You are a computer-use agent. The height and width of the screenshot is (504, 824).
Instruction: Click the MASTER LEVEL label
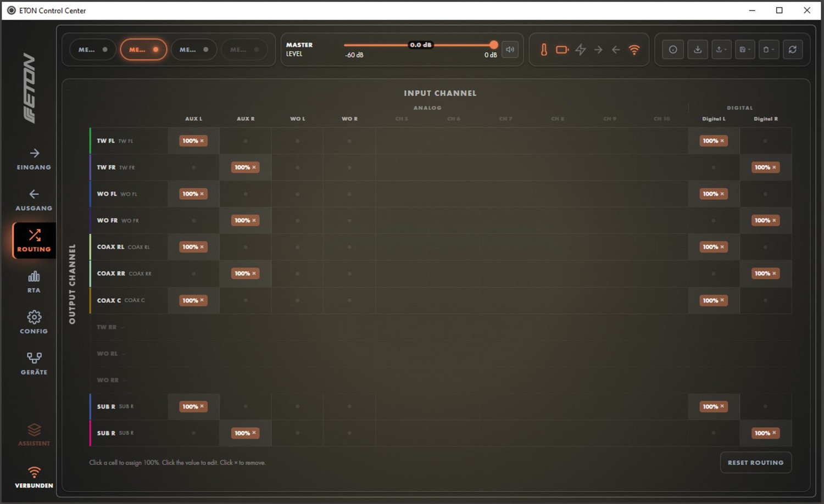pyautogui.click(x=299, y=49)
